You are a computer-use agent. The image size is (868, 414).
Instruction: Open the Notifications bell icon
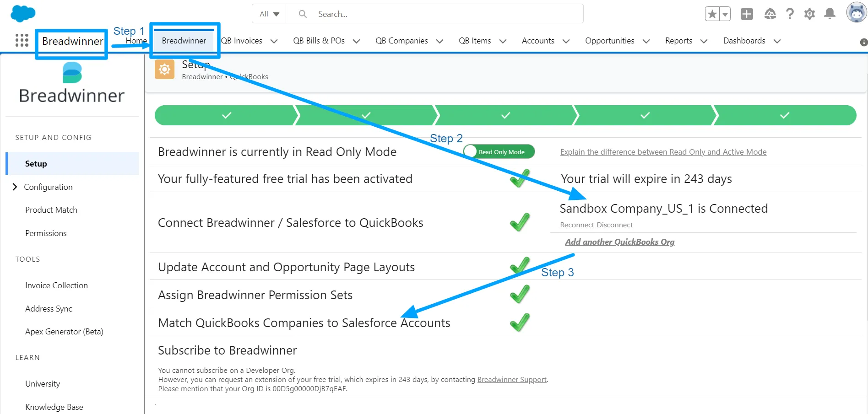(830, 14)
